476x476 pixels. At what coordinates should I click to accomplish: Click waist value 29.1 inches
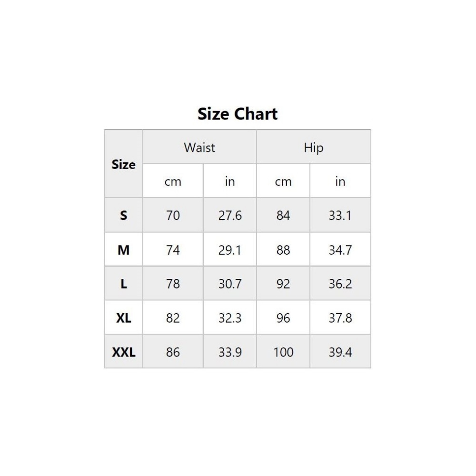click(230, 250)
